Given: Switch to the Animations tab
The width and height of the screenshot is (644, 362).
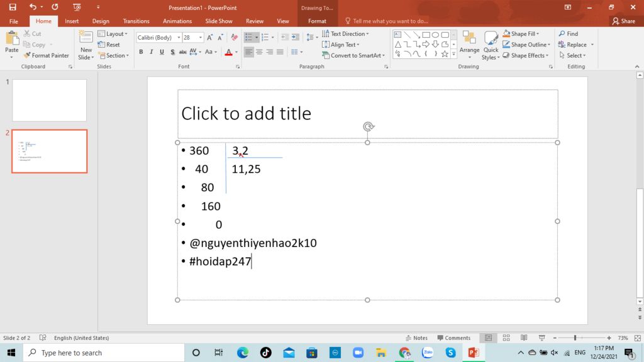Looking at the screenshot, I should 177,21.
